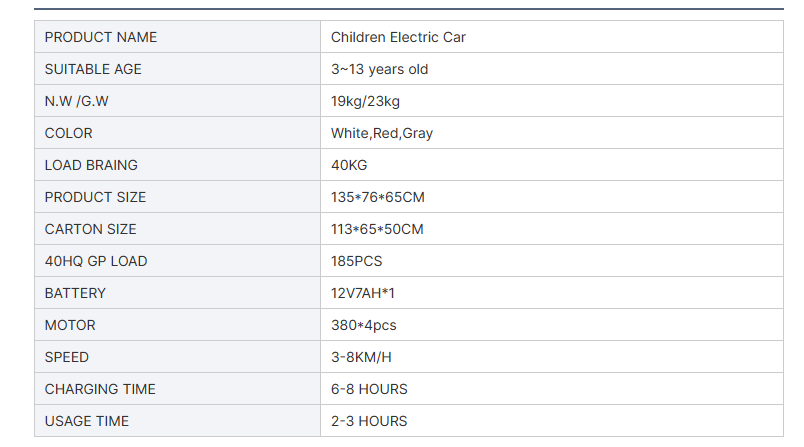Viewport: 804px width, 447px height.
Task: Click the N.W /G.W label
Action: (76, 101)
